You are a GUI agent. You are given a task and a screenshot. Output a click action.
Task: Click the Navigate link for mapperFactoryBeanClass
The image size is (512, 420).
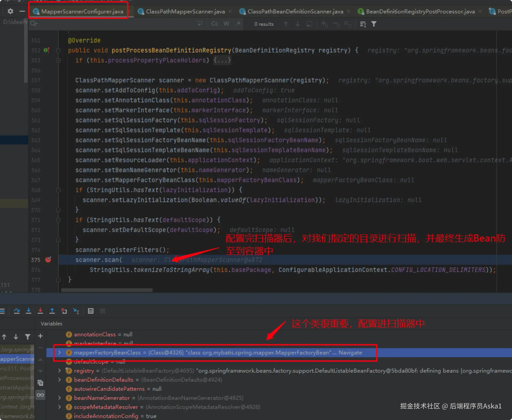pyautogui.click(x=350, y=352)
